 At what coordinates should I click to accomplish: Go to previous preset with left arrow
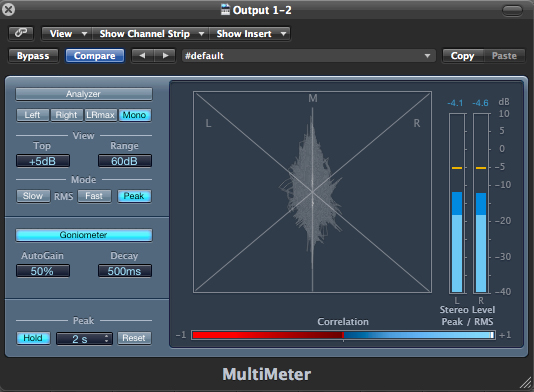[143, 56]
